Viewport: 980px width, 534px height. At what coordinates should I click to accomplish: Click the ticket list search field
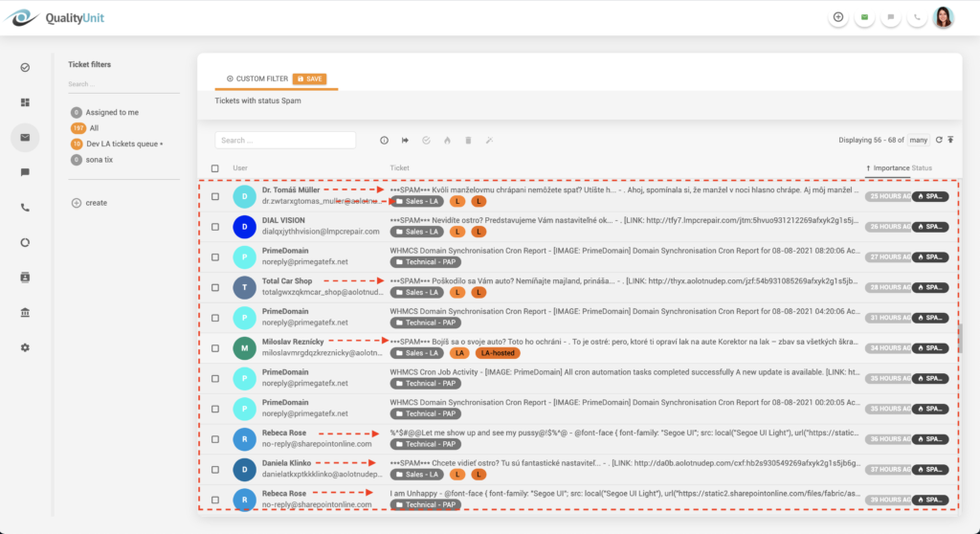(285, 141)
